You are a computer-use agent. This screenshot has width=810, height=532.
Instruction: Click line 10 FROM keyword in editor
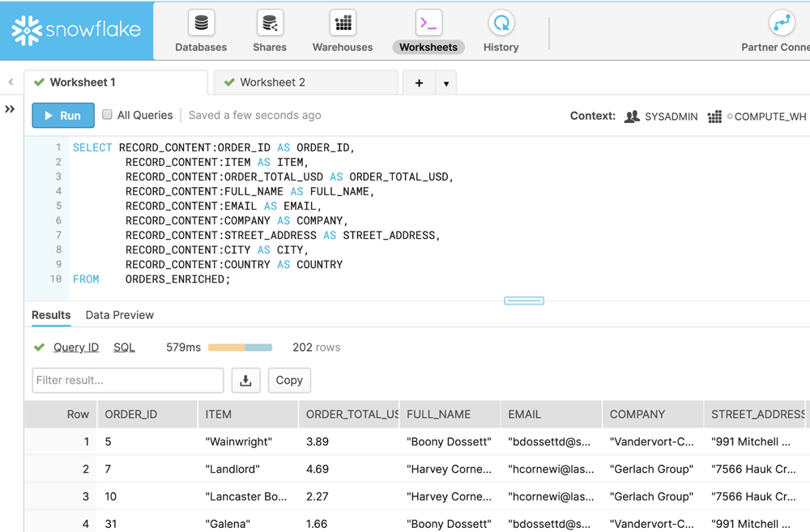point(86,279)
